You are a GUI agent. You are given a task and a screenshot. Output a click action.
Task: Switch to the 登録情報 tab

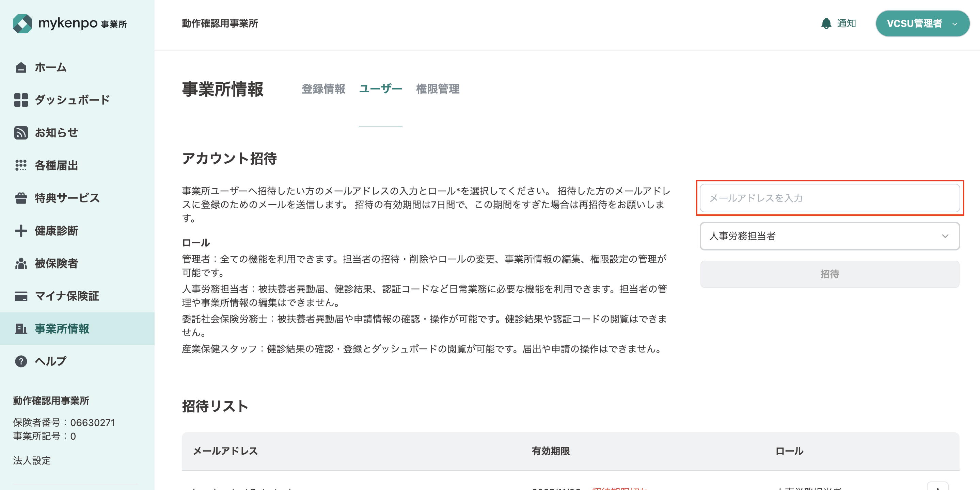point(323,89)
